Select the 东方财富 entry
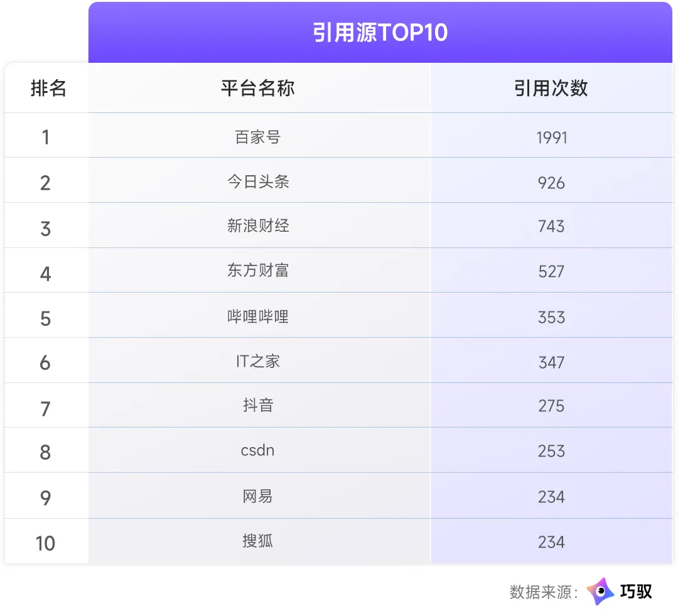 point(258,271)
